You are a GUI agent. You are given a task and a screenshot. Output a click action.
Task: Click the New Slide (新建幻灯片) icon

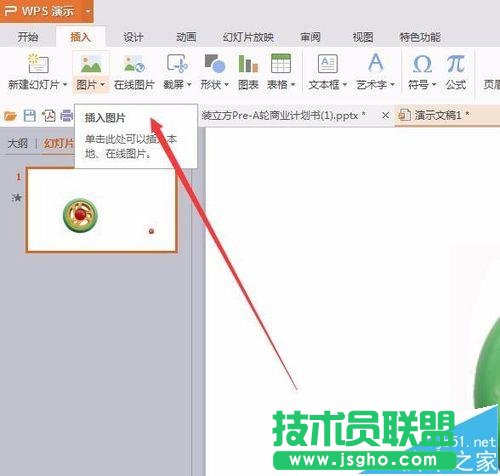(38, 63)
